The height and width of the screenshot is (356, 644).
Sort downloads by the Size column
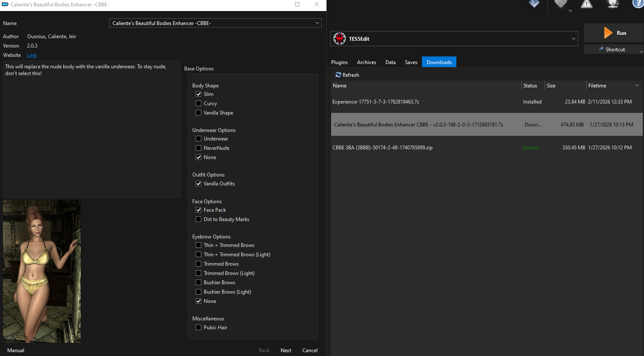pyautogui.click(x=566, y=86)
